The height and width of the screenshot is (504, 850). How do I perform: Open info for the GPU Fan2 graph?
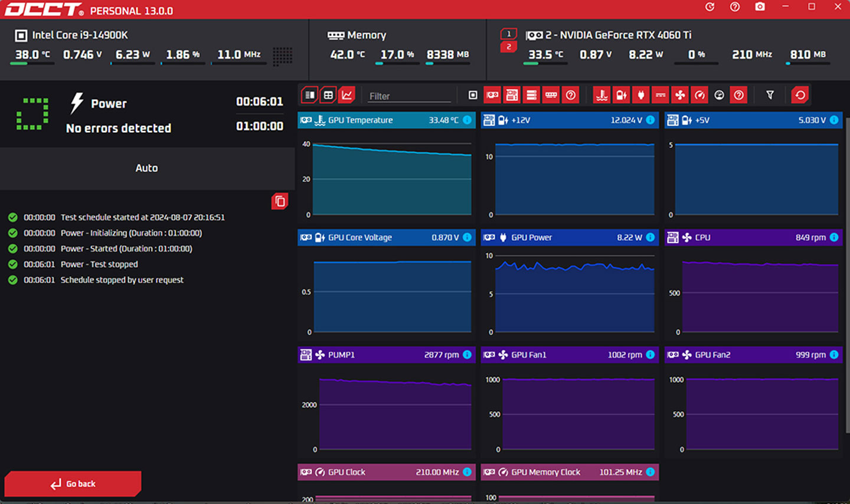(x=833, y=355)
